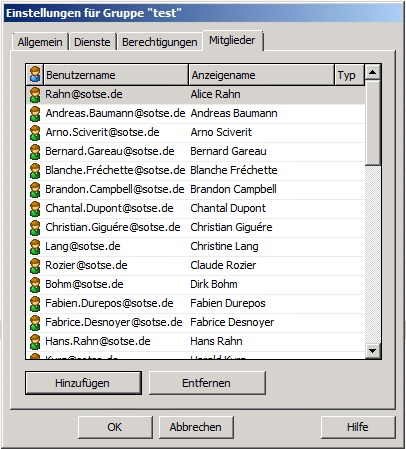Click the user icon beside Blanche.Fréchette@sotse.de

[x=35, y=171]
